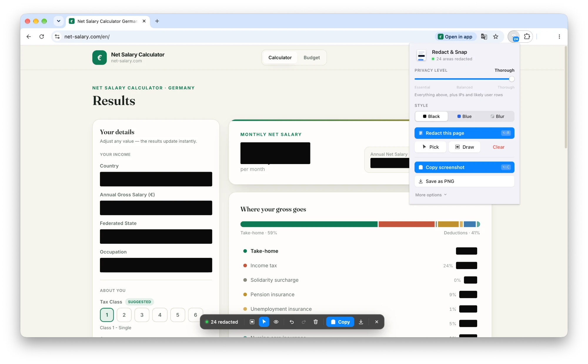Click the SUGGESTED badge next to Tax Class
Image resolution: width=588 pixels, height=364 pixels.
coord(139,302)
